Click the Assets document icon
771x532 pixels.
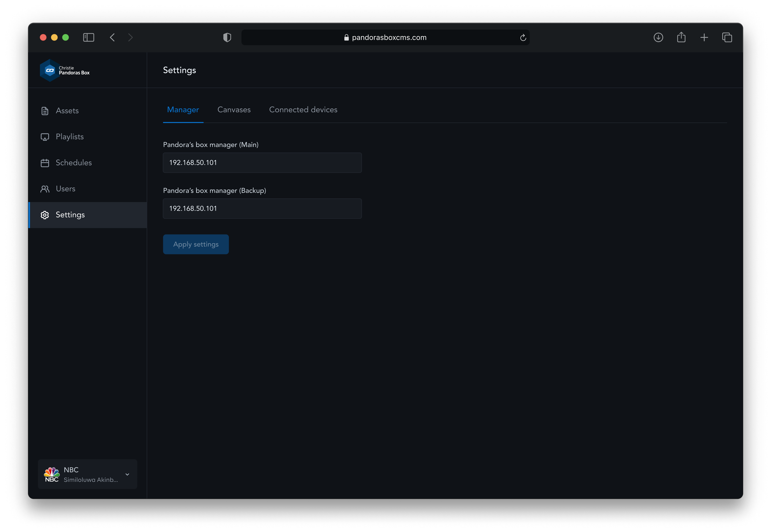point(45,111)
